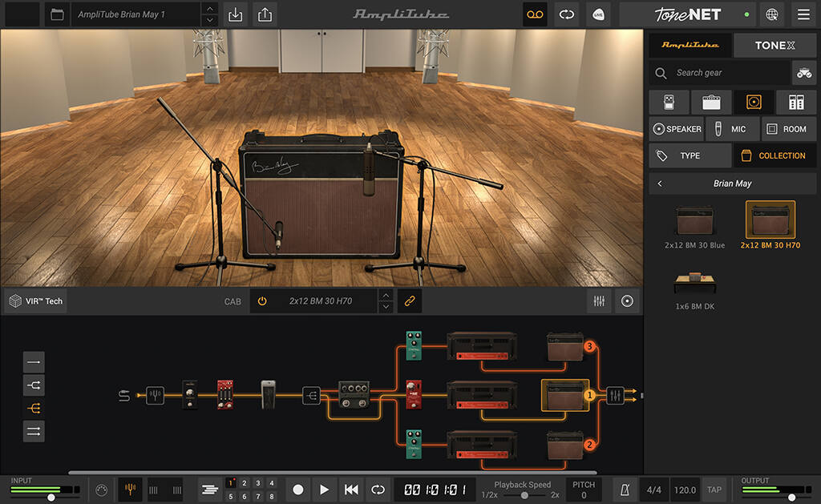
Task: Select the stompbox pedals category icon
Action: (x=667, y=102)
